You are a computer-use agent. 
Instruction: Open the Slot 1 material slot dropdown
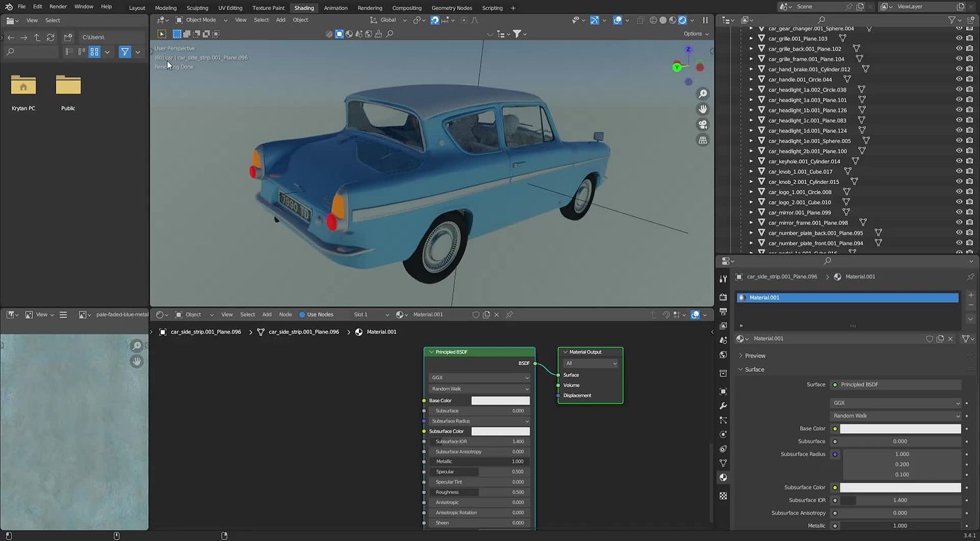(x=371, y=315)
